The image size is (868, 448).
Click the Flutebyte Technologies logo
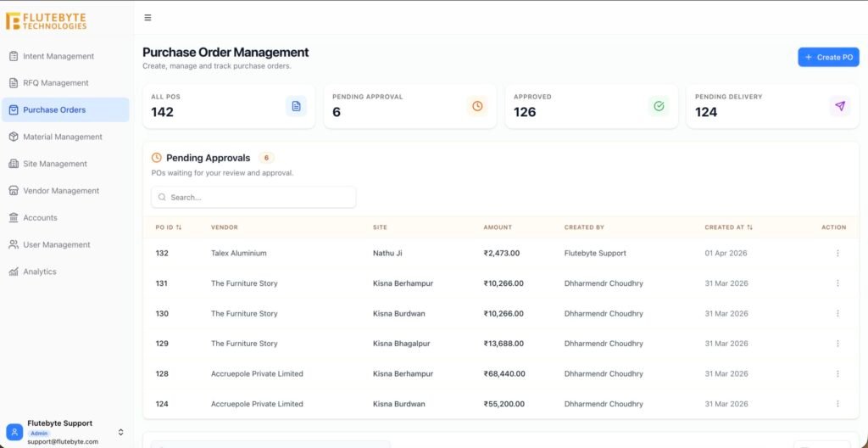pos(47,21)
